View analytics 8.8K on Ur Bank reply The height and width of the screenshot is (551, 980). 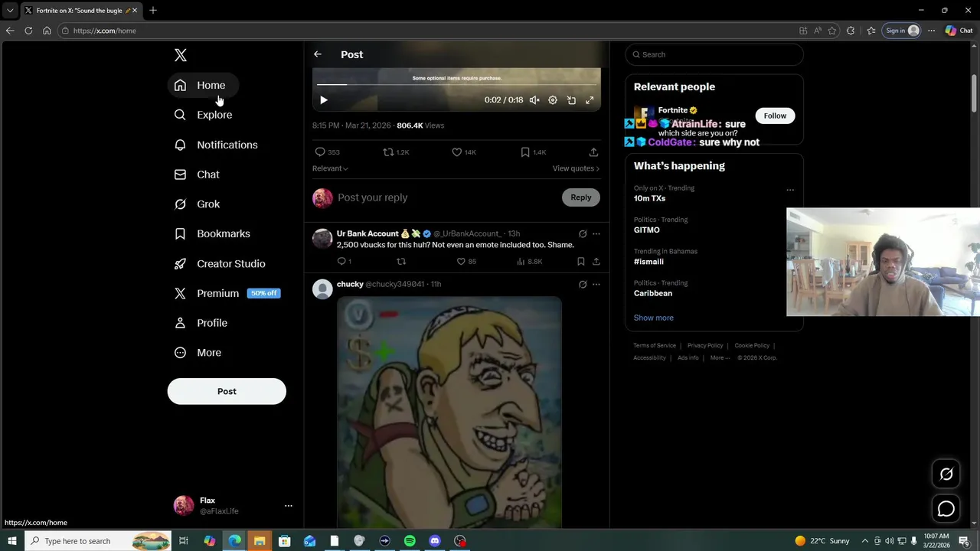point(529,262)
